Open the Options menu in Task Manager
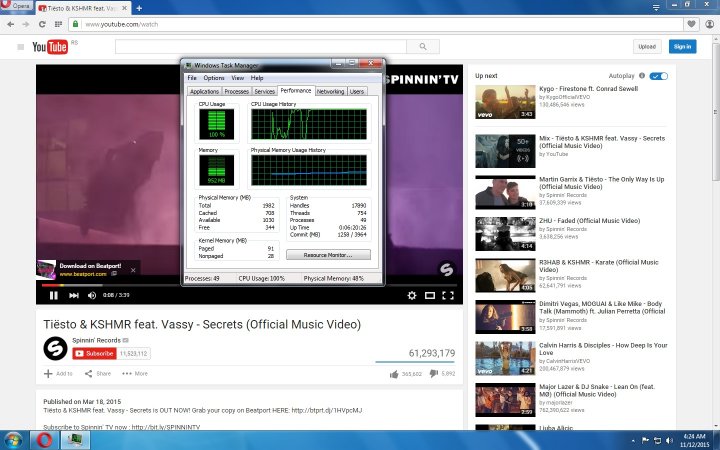The height and width of the screenshot is (450, 720). [x=214, y=78]
